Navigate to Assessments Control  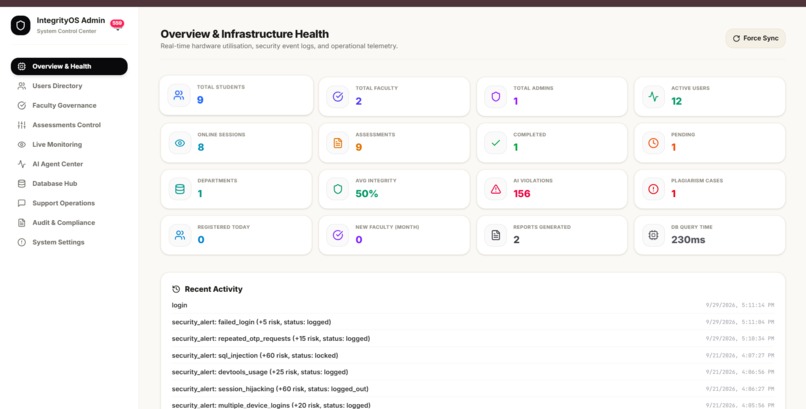coord(69,125)
